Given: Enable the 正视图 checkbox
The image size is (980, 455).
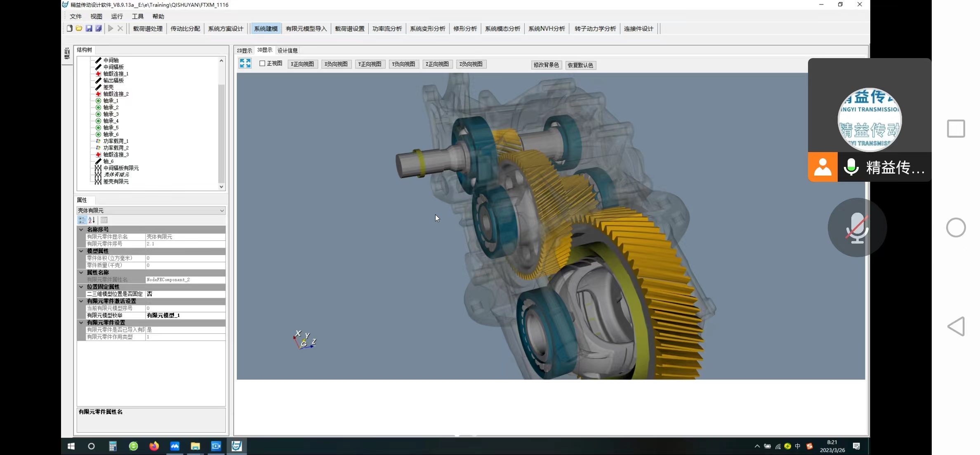Looking at the screenshot, I should click(262, 63).
